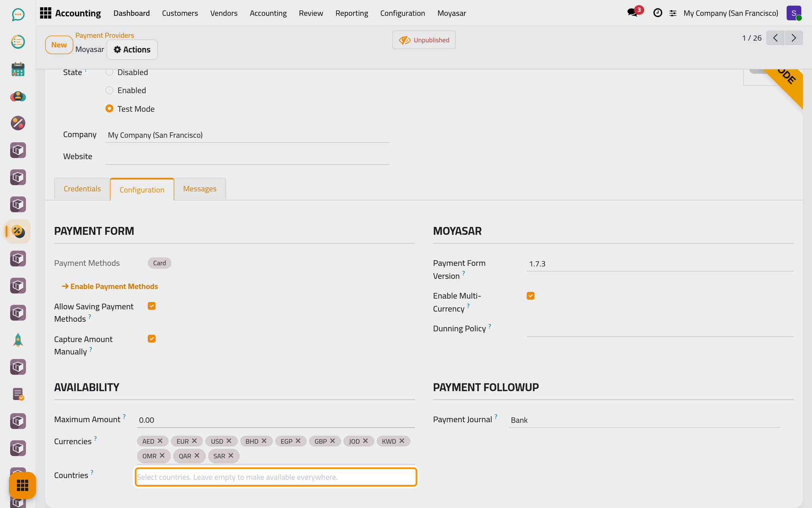The height and width of the screenshot is (508, 812).
Task: Open the Discuss chat icon in sidebar
Action: click(x=18, y=15)
